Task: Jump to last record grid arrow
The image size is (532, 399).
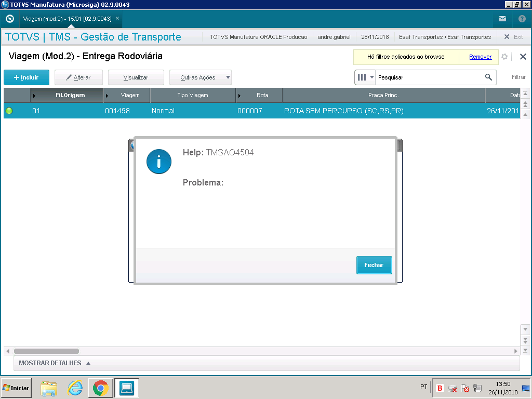Action: pos(525,351)
